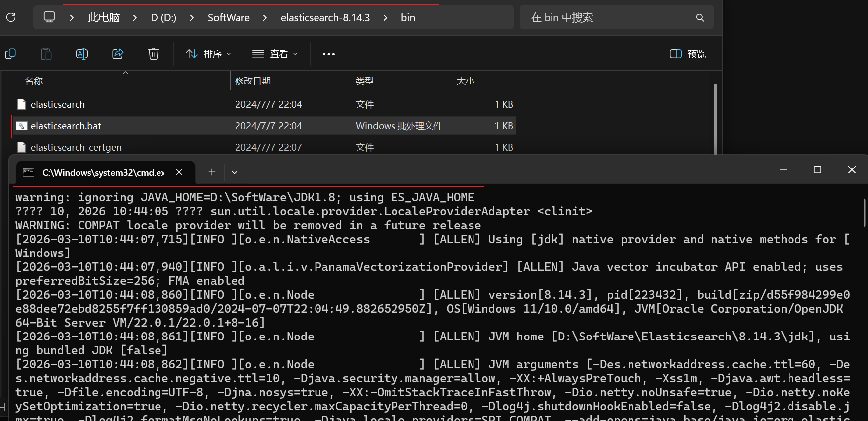The width and height of the screenshot is (868, 421).
Task: Click the Share icon in Explorer toolbar
Action: (118, 54)
